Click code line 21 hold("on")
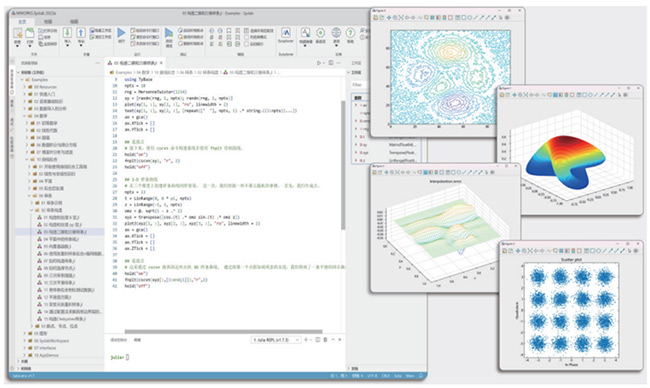 (x=136, y=155)
